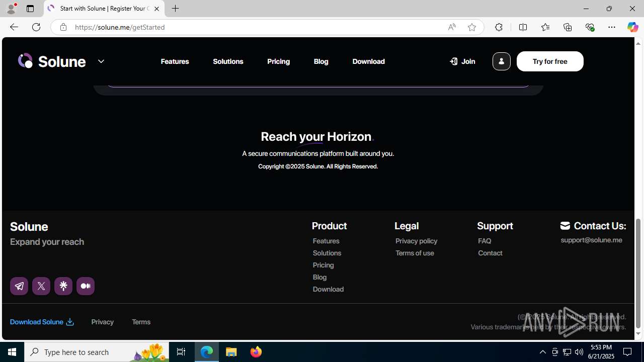View site information lock icon
Viewport: 644px width, 362px height.
tap(63, 27)
